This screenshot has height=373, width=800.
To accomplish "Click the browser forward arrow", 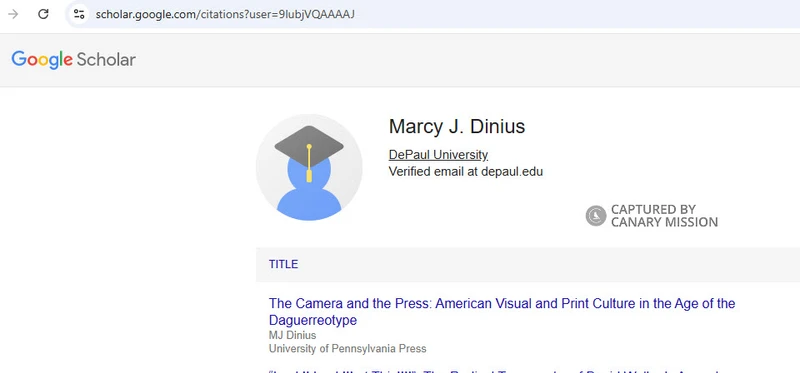I will pyautogui.click(x=13, y=14).
